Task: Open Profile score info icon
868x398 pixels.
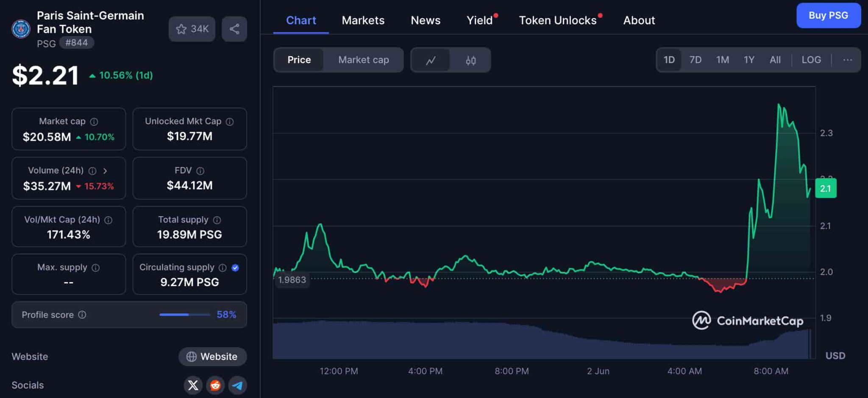Action: (x=82, y=315)
